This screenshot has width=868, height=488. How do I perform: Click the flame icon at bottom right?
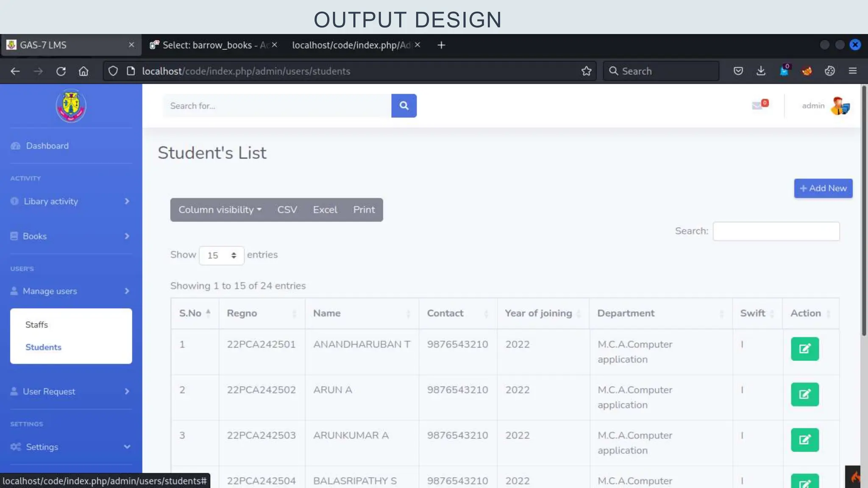[x=854, y=477]
